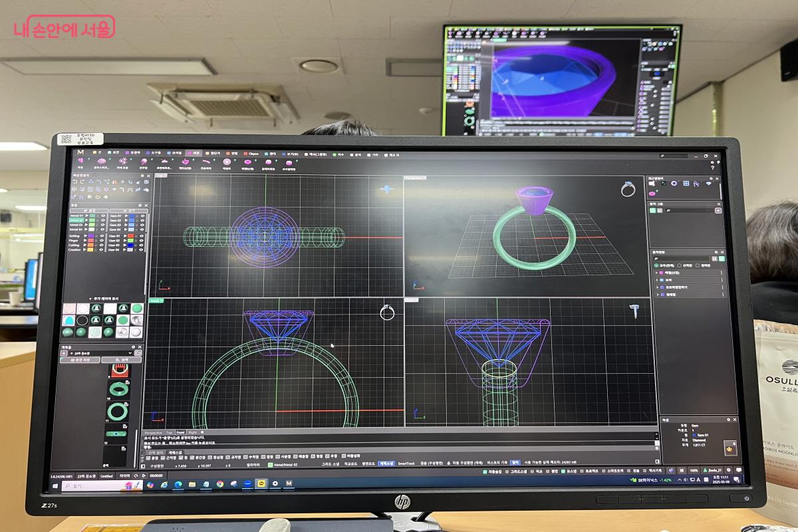
Task: Open the Clayoo ribbon tab
Action: [x=253, y=154]
